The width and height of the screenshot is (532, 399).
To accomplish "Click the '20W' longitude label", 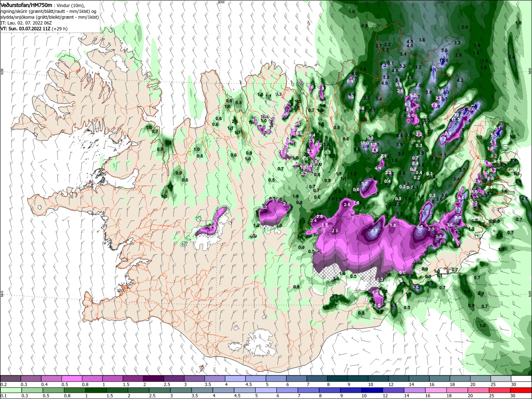I will [221, 2].
